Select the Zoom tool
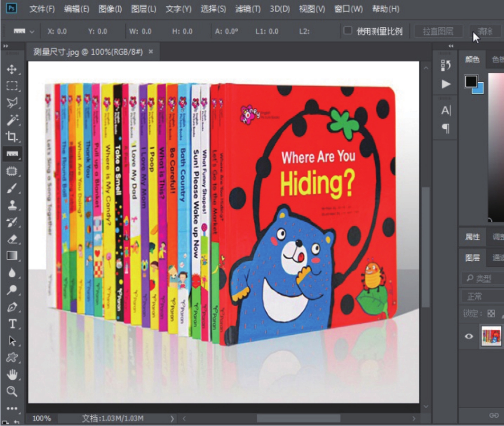This screenshot has height=426, width=504. click(x=12, y=391)
